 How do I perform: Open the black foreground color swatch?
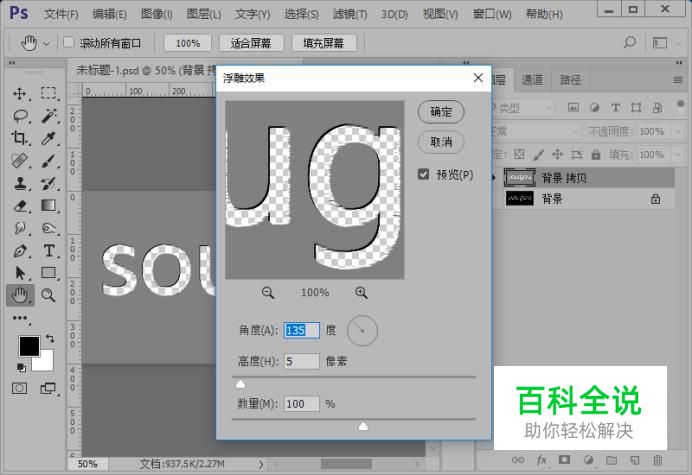[x=29, y=346]
